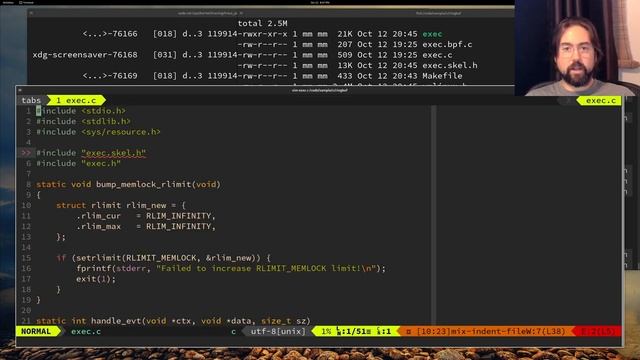The image size is (640, 360).
Task: Click the underlined "exec.skel.h" include string
Action: tap(113, 153)
